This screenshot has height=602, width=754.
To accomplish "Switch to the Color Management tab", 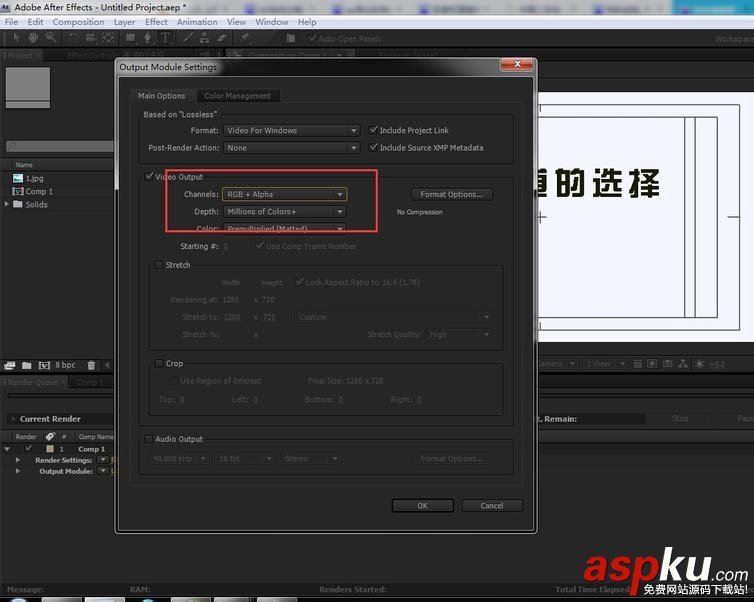I will pyautogui.click(x=238, y=96).
